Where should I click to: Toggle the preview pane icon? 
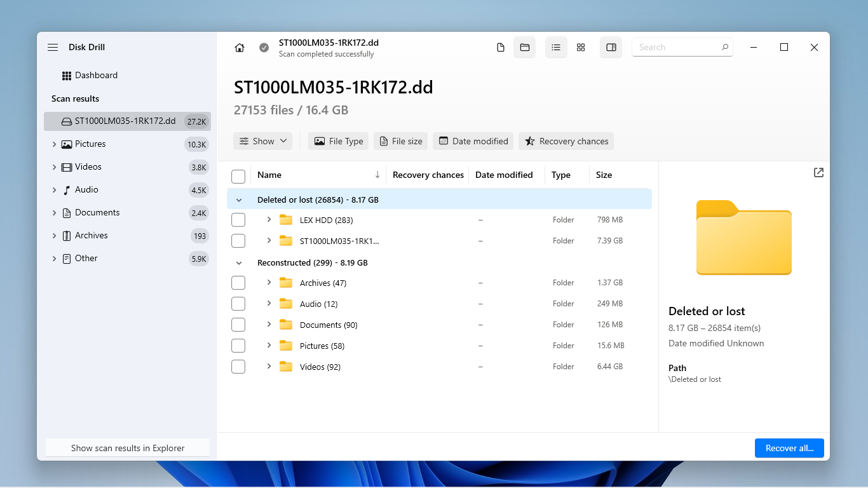click(x=611, y=48)
